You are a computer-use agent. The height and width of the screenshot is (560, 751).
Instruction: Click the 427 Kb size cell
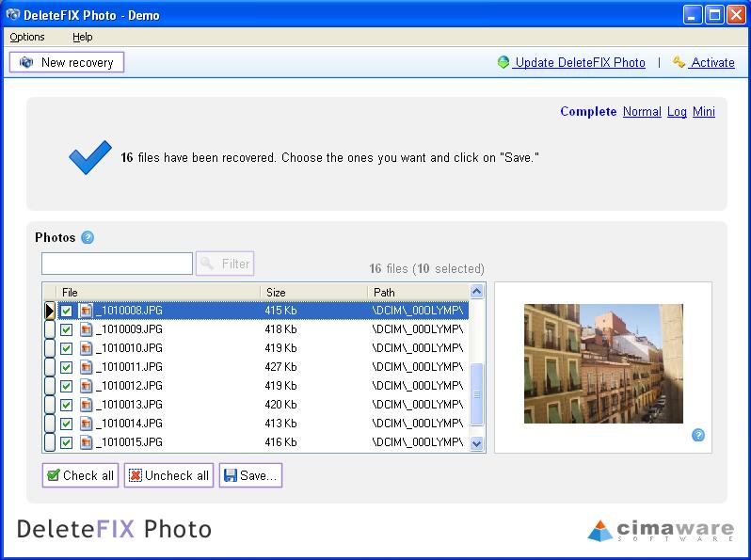click(280, 367)
